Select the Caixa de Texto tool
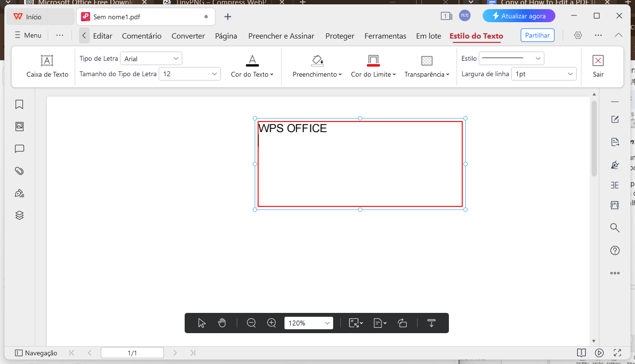This screenshot has width=635, height=364. pos(47,67)
